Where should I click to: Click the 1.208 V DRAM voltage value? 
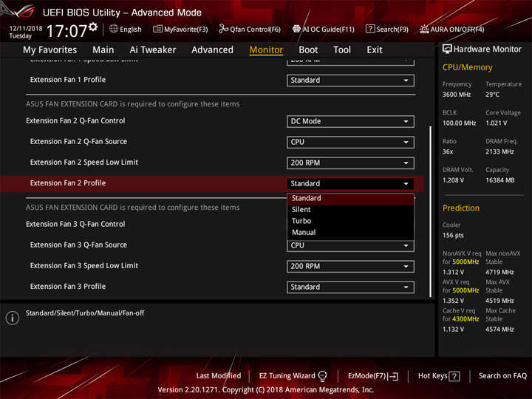point(453,180)
